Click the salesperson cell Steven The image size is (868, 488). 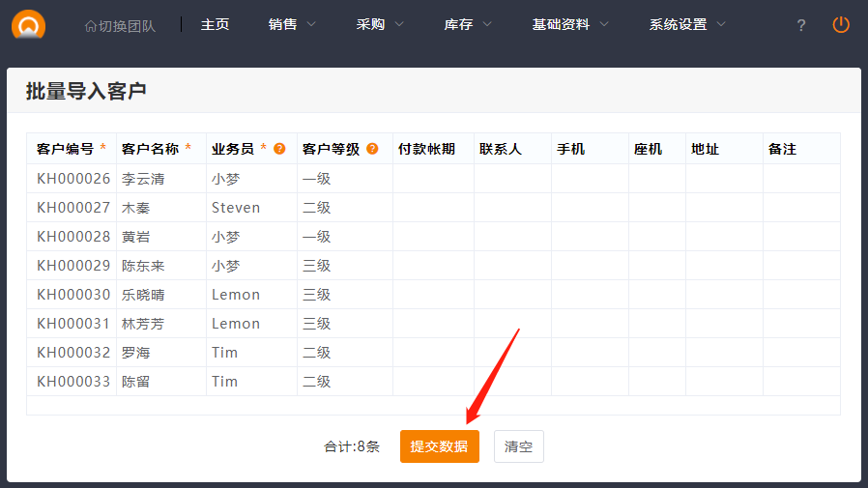tap(236, 208)
